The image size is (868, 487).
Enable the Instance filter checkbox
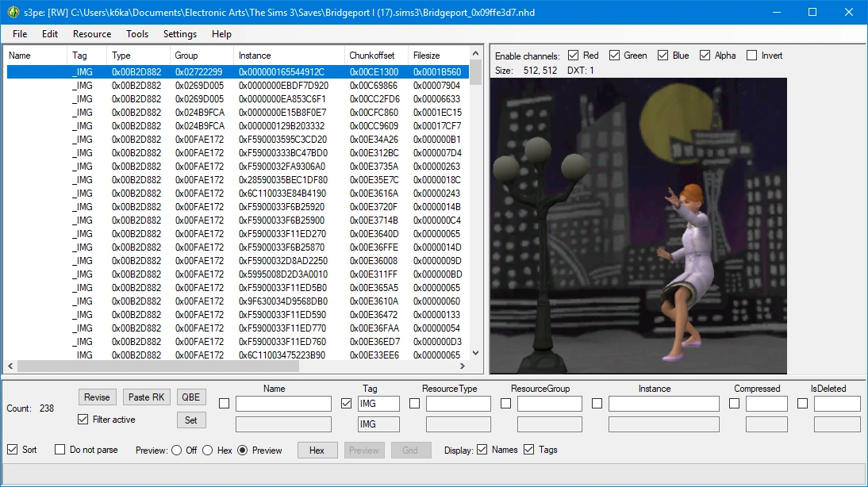[597, 404]
